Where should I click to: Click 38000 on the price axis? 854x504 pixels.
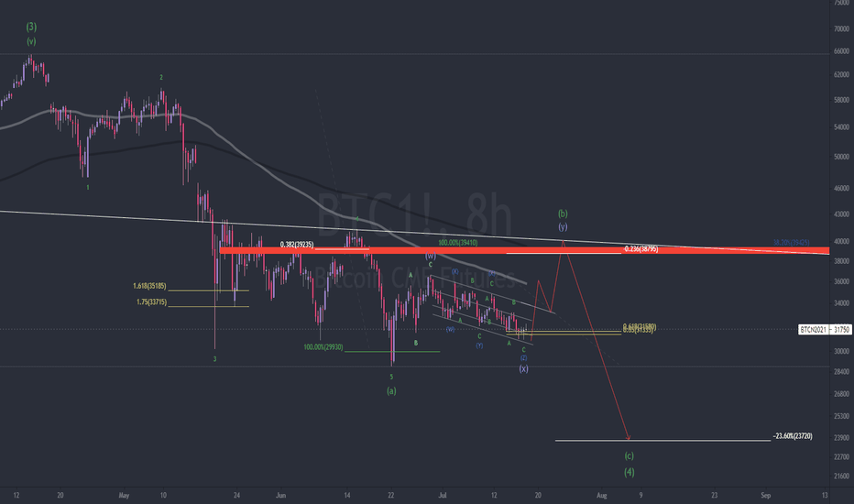(841, 261)
